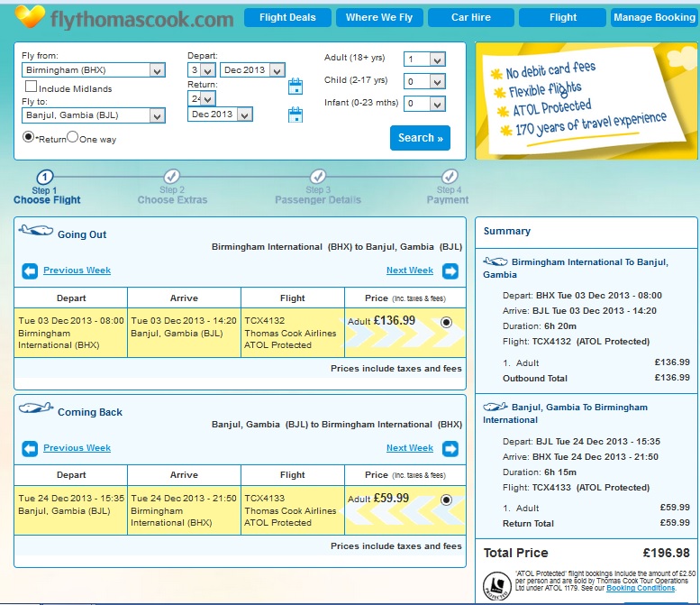Click Coming Back next week arrow icon
Image resolution: width=700 pixels, height=605 pixels.
[450, 449]
